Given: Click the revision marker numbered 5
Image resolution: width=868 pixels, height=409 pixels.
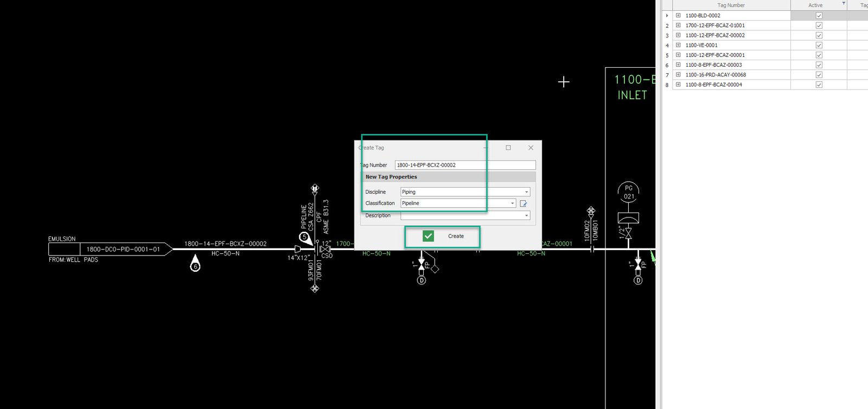Looking at the screenshot, I should pyautogui.click(x=304, y=237).
